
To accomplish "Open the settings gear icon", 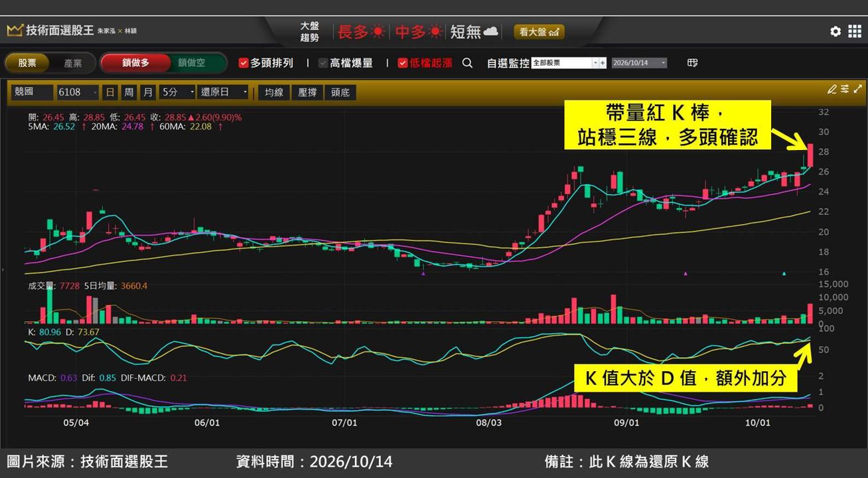I will [835, 31].
